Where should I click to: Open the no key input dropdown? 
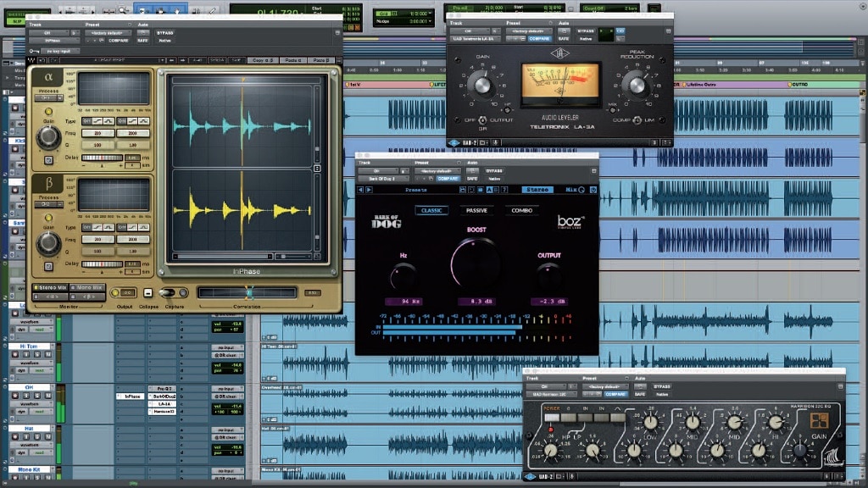pyautogui.click(x=60, y=51)
